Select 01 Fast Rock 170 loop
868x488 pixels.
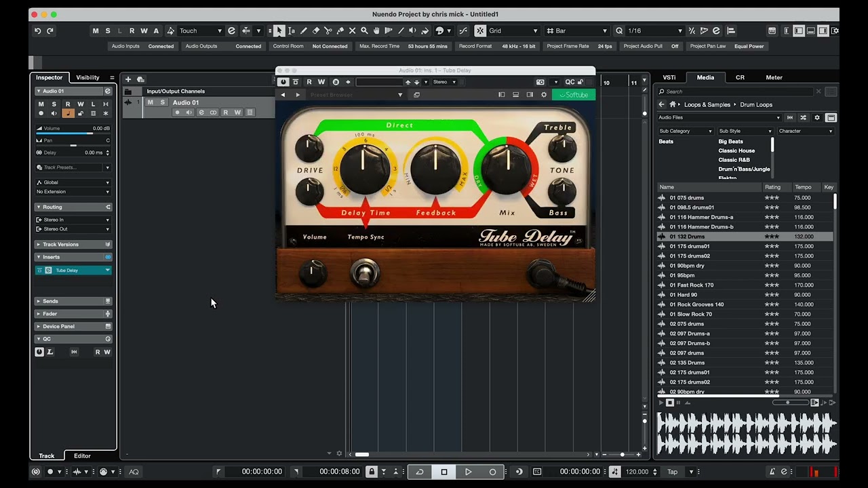coord(692,285)
